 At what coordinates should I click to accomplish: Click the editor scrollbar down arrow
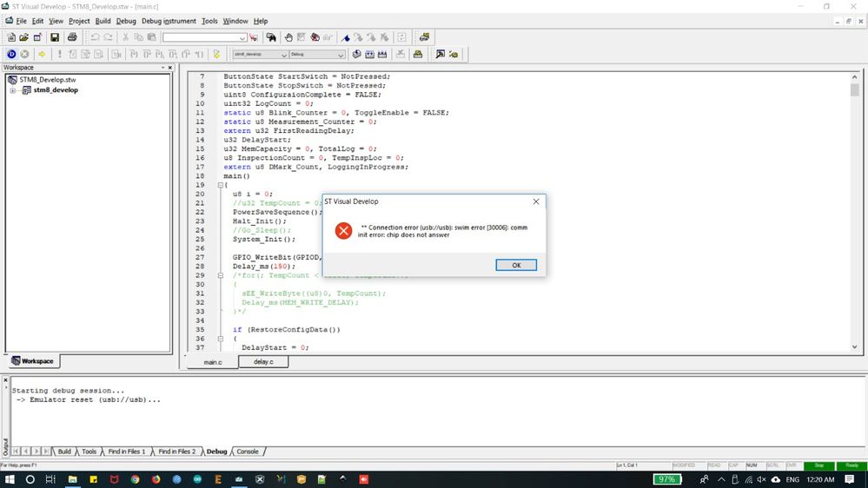pos(854,347)
